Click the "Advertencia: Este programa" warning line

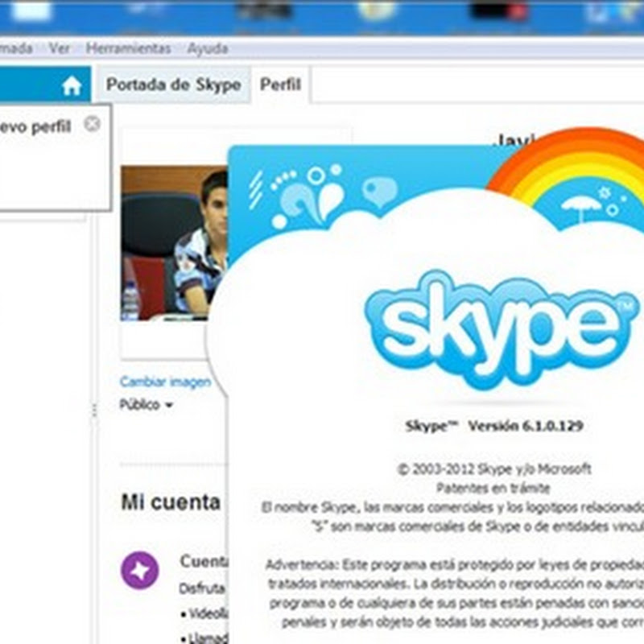(455, 565)
